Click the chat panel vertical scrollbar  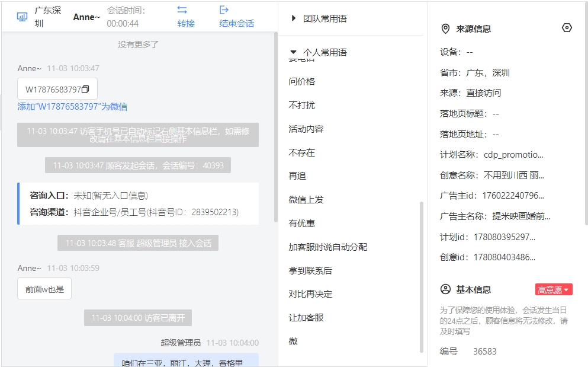pyautogui.click(x=276, y=127)
